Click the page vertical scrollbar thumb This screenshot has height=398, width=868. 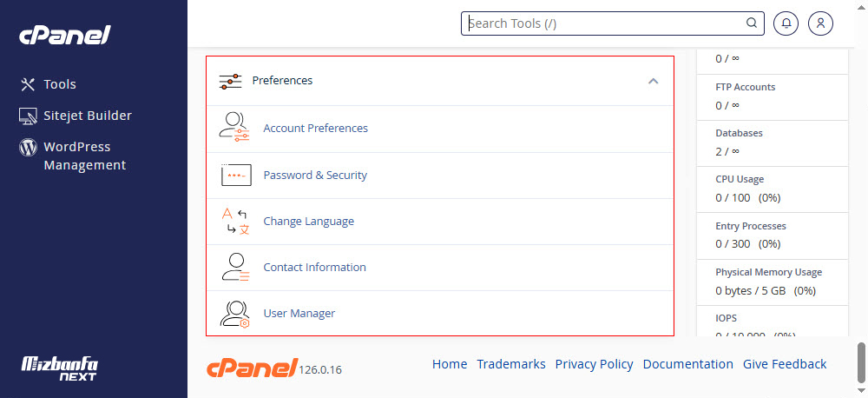[x=861, y=362]
